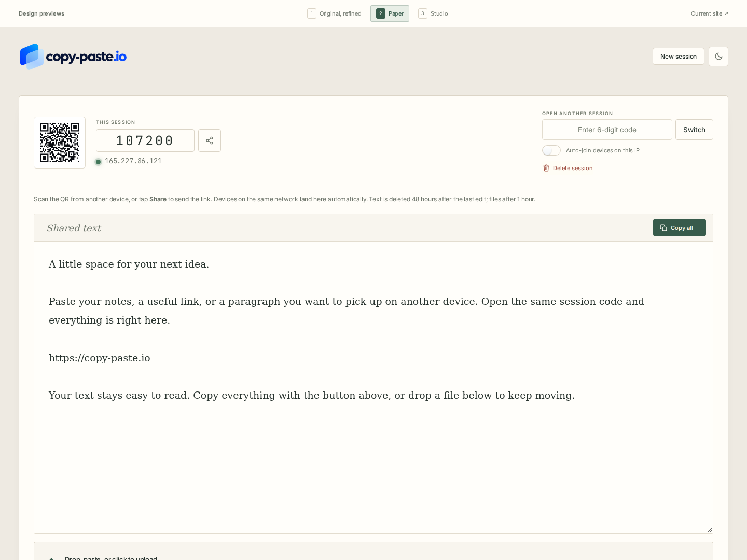Enable Auto-join devices on this IP
The width and height of the screenshot is (747, 560).
[x=551, y=150]
